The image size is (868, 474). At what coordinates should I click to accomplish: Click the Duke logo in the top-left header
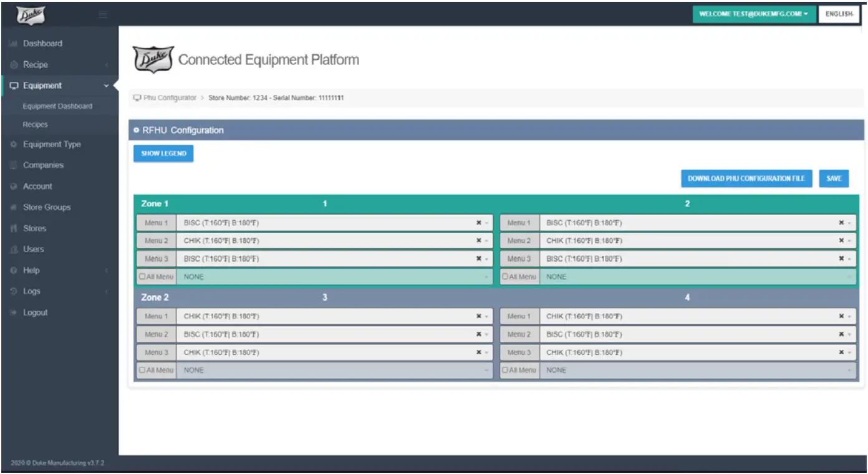(x=31, y=14)
